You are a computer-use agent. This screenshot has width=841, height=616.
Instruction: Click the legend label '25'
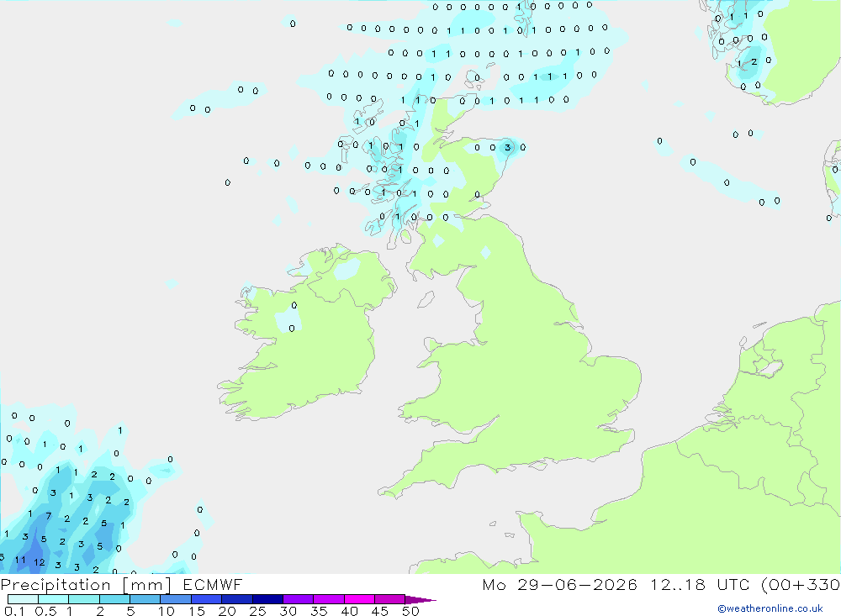(x=257, y=611)
